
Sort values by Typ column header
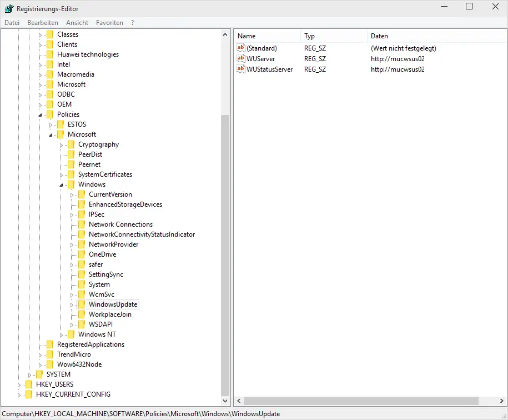coord(334,36)
